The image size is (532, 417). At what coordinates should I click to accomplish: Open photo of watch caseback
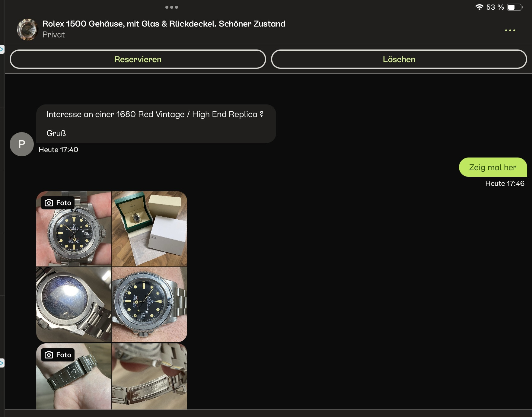[74, 304]
